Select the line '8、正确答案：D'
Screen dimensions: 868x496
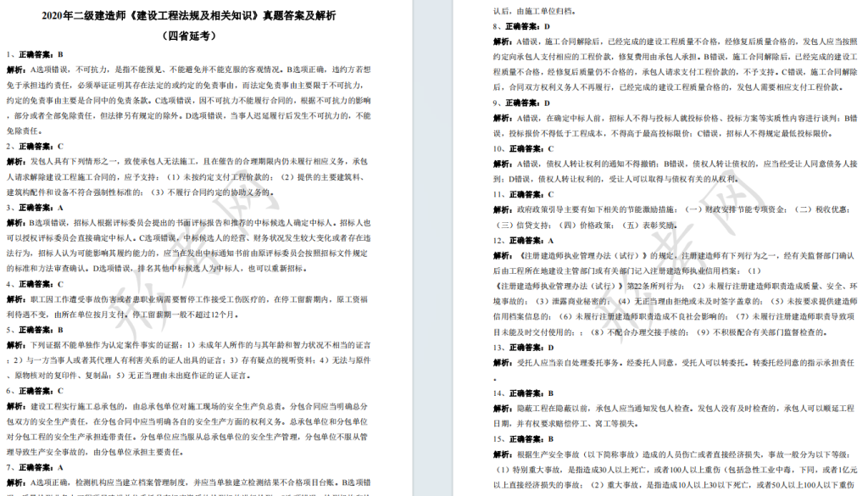(521, 26)
